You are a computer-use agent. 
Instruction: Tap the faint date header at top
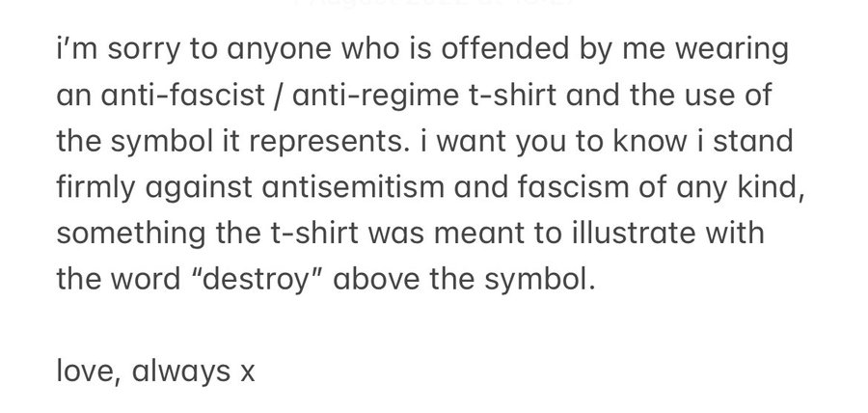434,3
